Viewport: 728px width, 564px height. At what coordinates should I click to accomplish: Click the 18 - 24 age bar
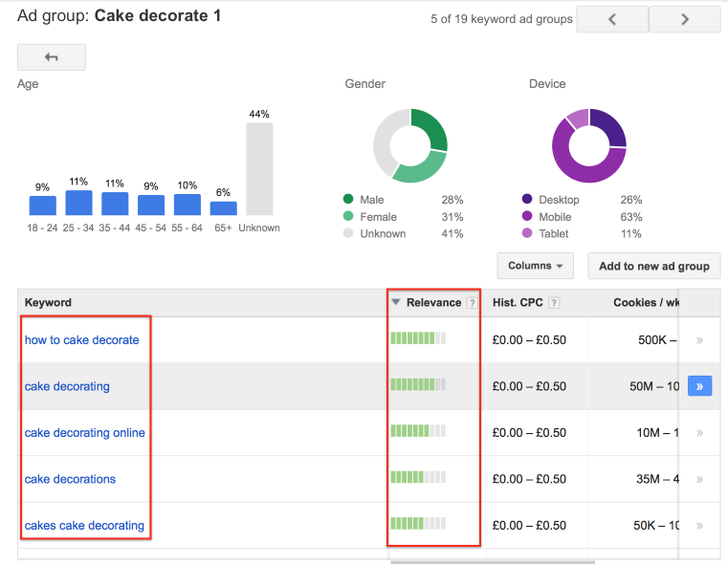pyautogui.click(x=43, y=206)
